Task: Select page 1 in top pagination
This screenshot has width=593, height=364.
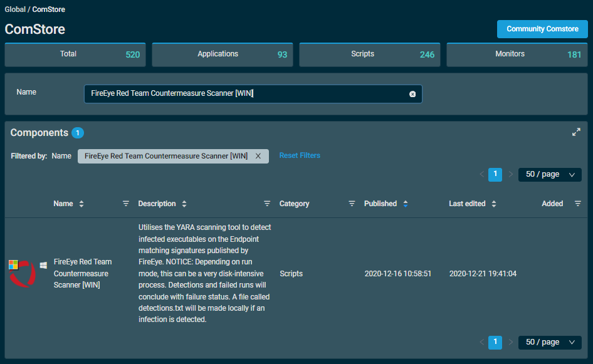Action: (x=495, y=175)
